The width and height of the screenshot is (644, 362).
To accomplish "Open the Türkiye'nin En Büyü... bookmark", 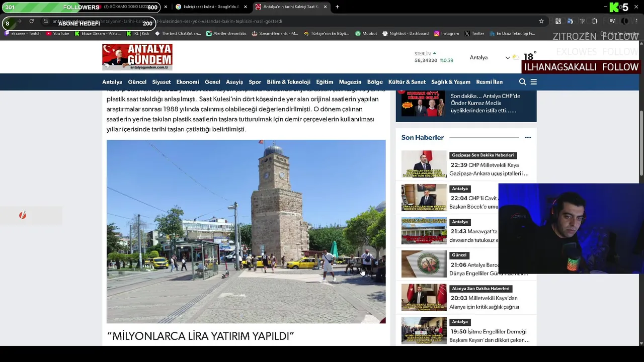I will pos(326,34).
